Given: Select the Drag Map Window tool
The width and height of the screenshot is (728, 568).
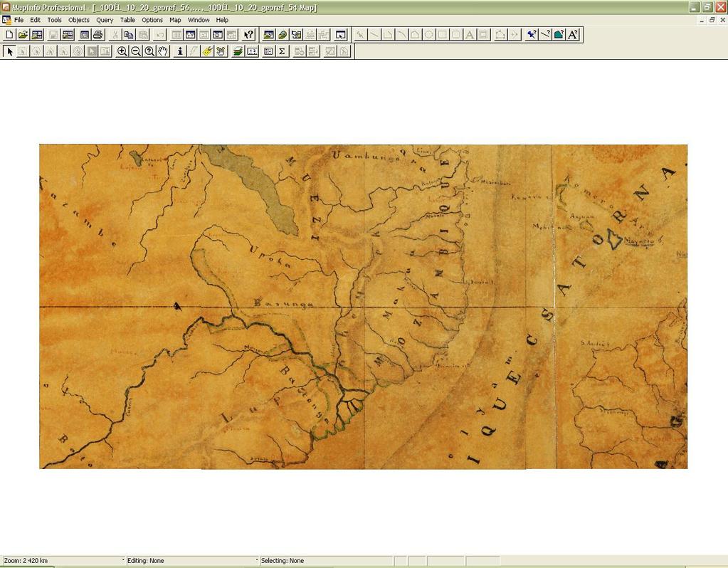Looking at the screenshot, I should point(221,51).
